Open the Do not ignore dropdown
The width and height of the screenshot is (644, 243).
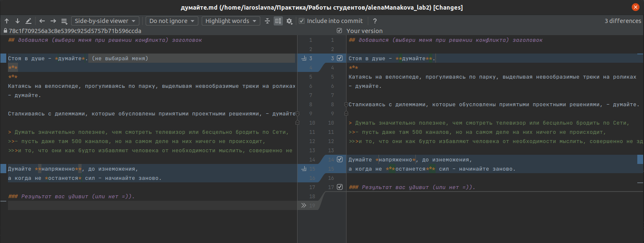(x=172, y=20)
